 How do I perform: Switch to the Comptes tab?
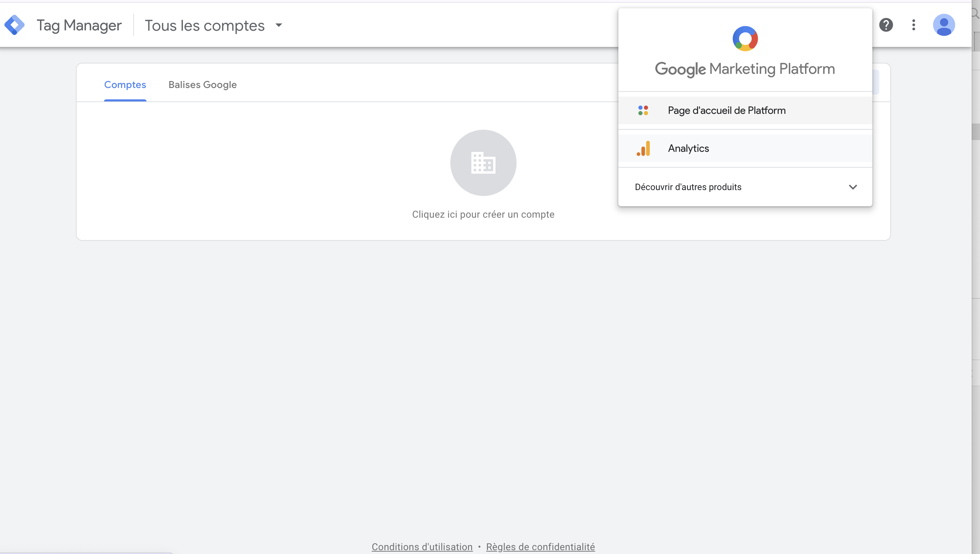pos(125,85)
